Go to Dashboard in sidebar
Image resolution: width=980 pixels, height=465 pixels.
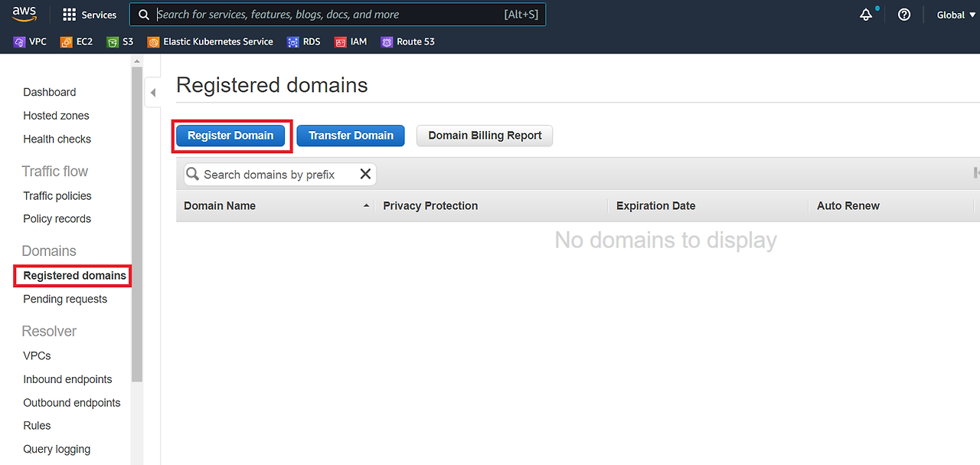point(50,92)
